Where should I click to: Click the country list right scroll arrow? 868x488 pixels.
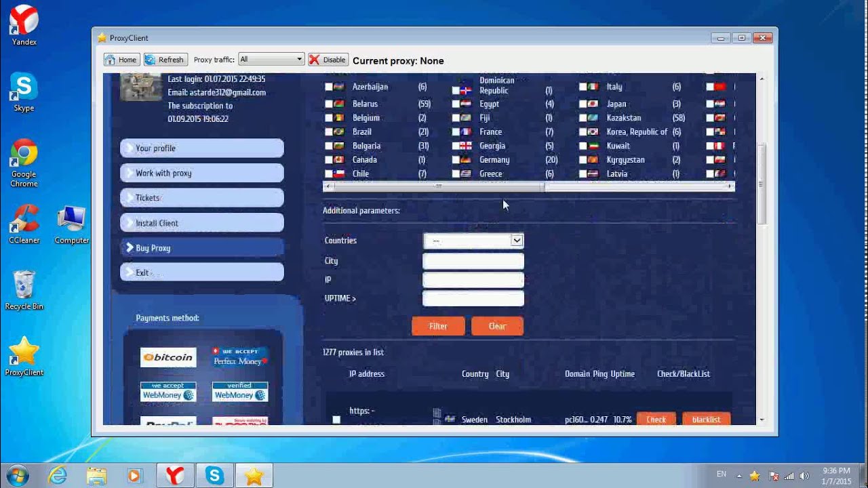pos(730,186)
